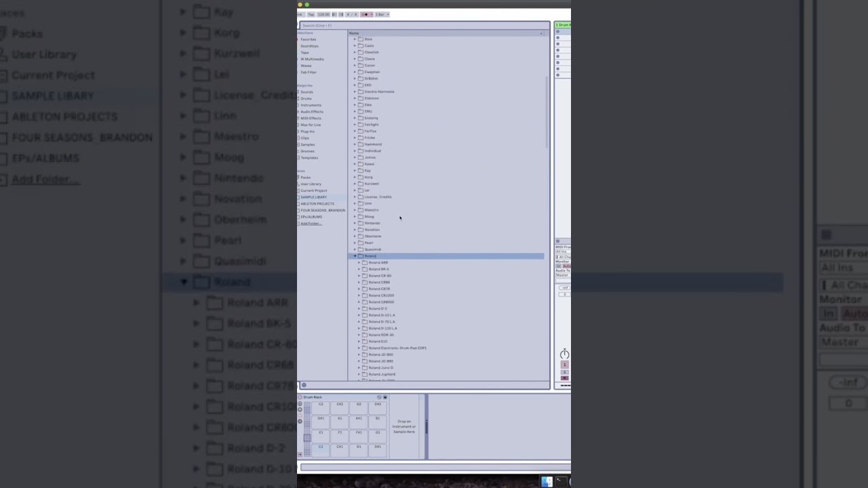
Task: Open the Drums browser category
Action: (307, 99)
